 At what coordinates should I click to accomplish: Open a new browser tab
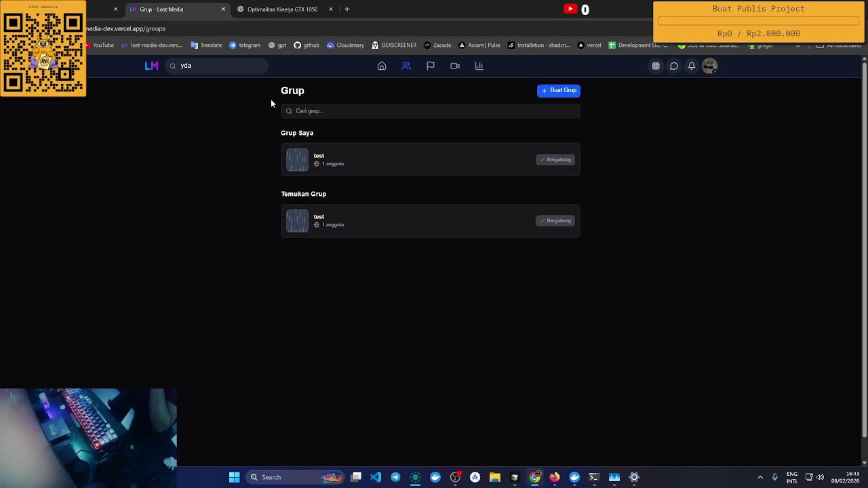coord(347,9)
